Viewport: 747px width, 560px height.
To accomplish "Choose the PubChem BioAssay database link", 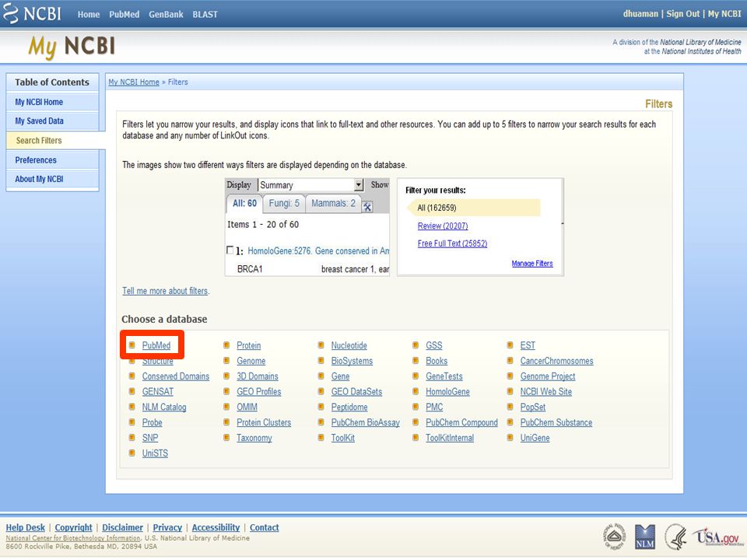I will tap(366, 422).
